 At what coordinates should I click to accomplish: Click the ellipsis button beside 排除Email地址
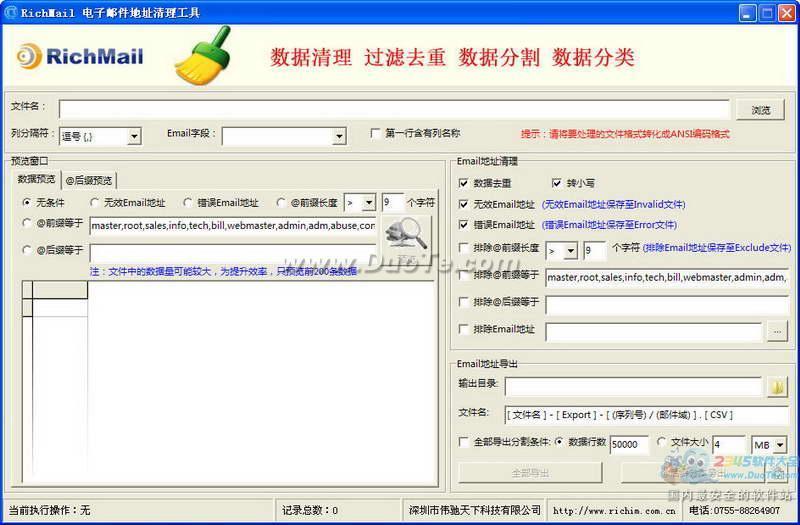pos(777,330)
